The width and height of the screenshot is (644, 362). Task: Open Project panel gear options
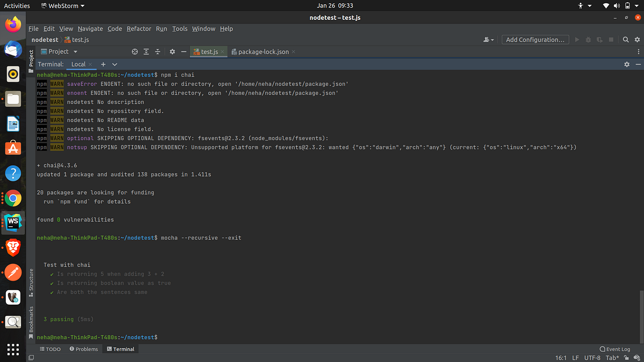[172, 51]
